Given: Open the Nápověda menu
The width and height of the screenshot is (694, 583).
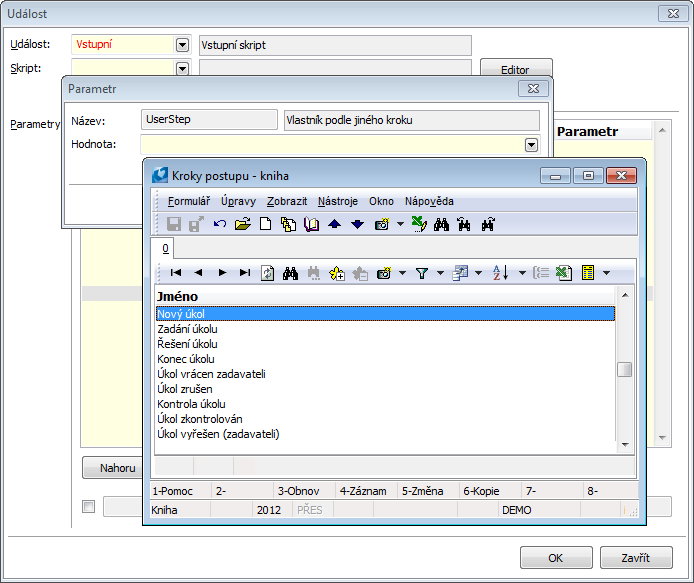Looking at the screenshot, I should pos(429,201).
